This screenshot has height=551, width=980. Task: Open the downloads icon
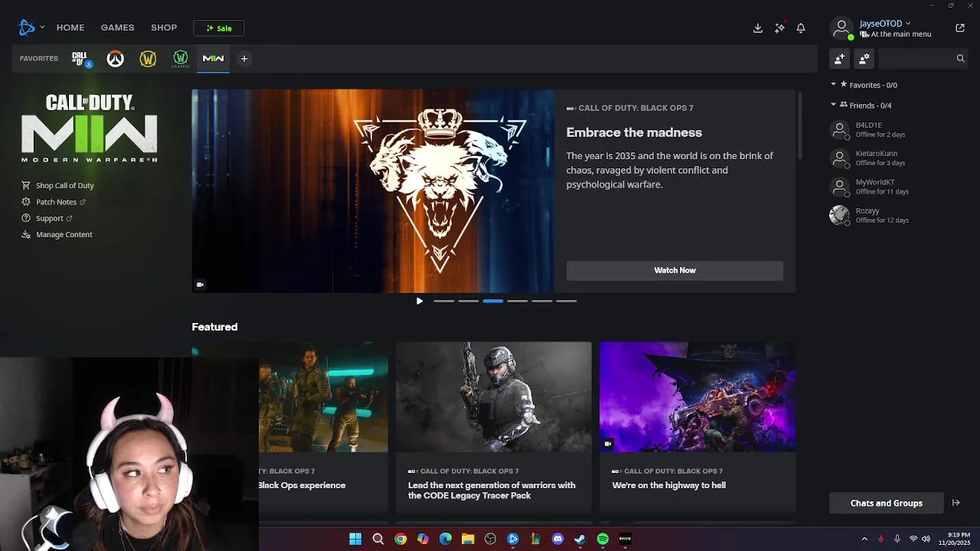tap(758, 28)
